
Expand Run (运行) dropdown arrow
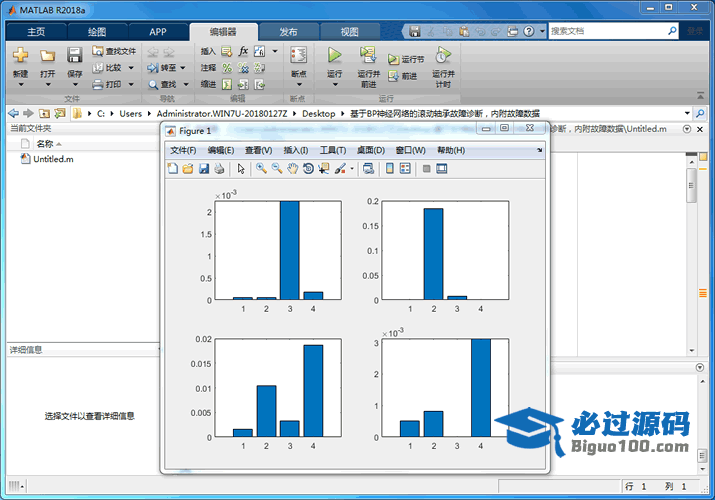pos(335,84)
